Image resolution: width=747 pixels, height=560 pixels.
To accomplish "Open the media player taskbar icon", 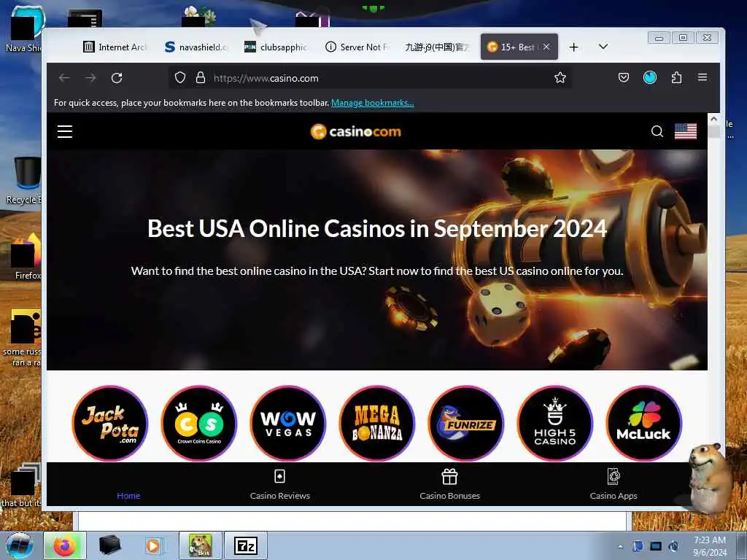I will (x=153, y=545).
